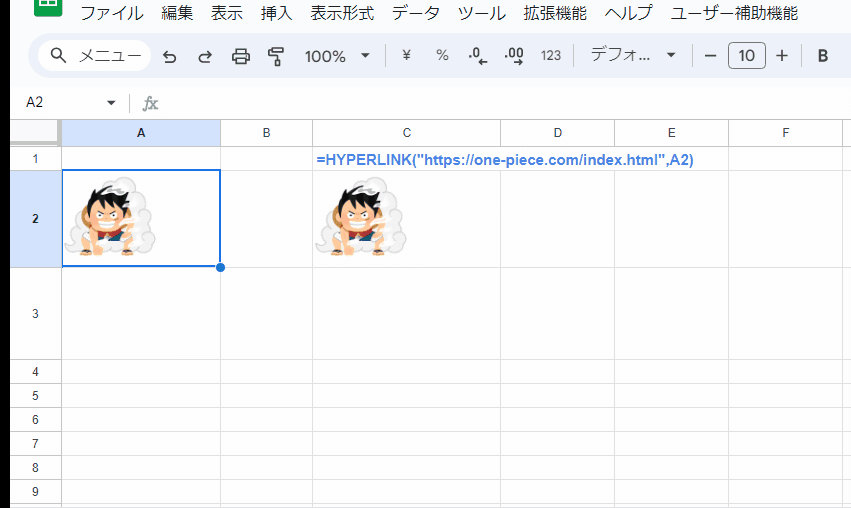Click the メニュー search box
851x508 pixels.
[x=94, y=55]
